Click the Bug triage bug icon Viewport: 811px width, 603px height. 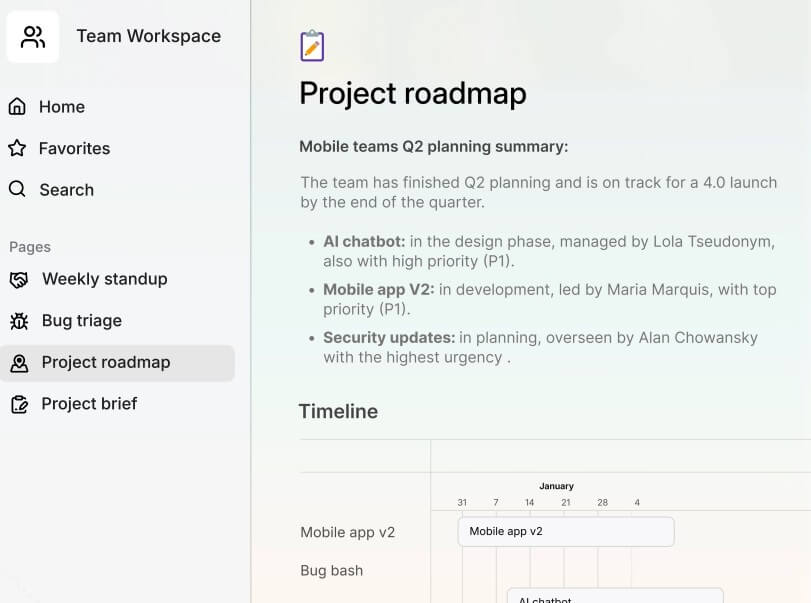pyautogui.click(x=19, y=321)
